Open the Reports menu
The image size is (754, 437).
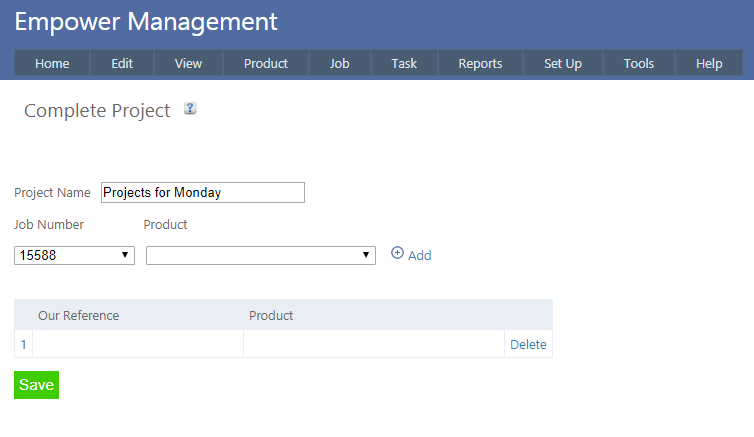(x=480, y=63)
